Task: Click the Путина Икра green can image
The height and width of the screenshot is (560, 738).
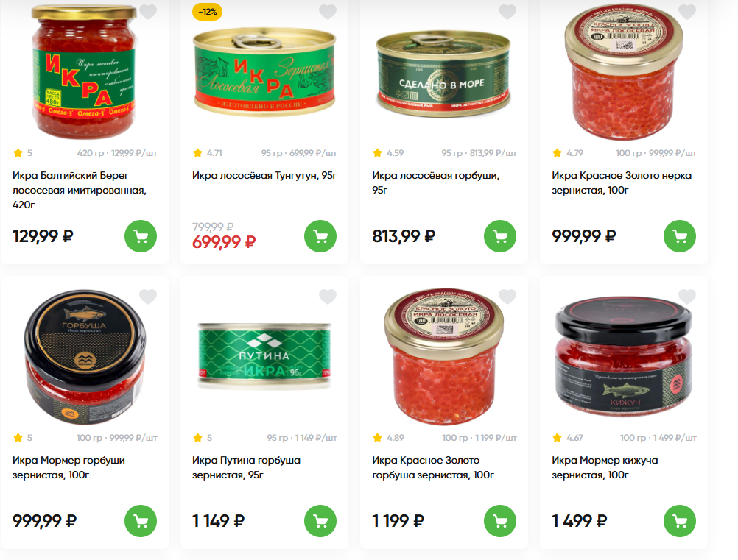Action: click(x=264, y=356)
